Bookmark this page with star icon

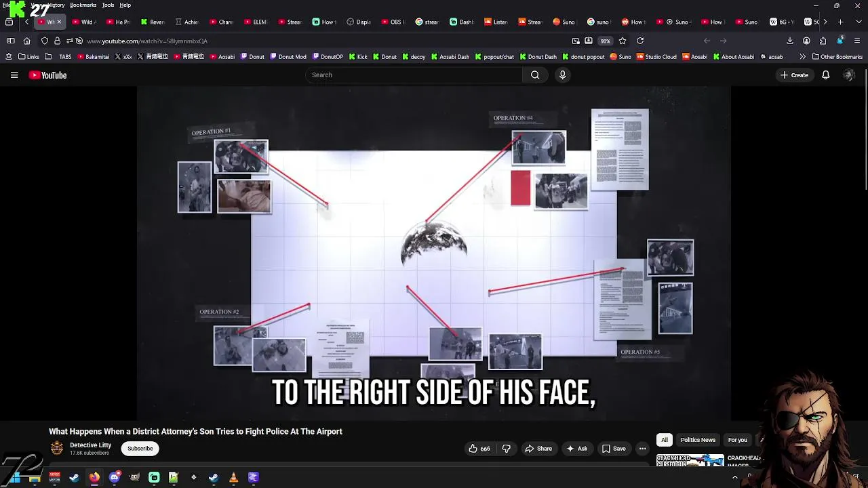point(622,41)
